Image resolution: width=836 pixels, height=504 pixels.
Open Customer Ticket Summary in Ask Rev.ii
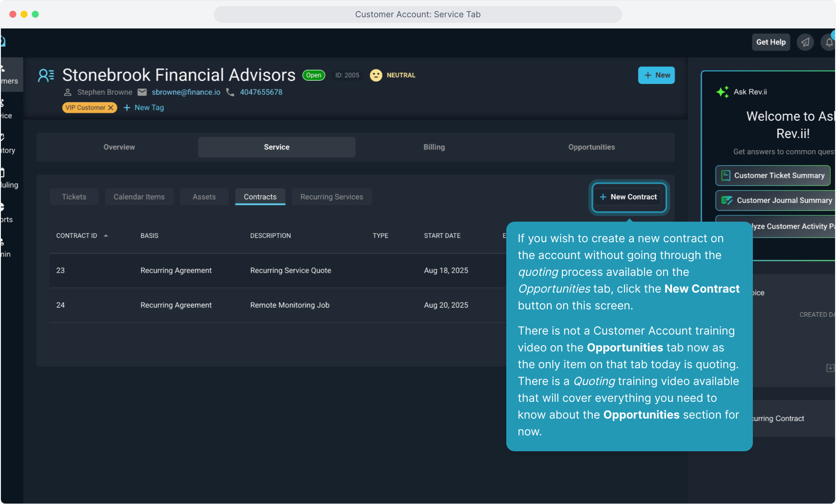[773, 175]
